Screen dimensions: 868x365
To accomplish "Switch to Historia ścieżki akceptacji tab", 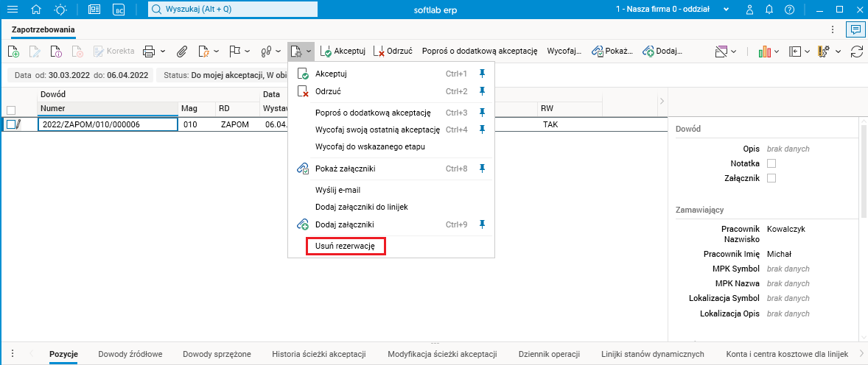I will 319,354.
